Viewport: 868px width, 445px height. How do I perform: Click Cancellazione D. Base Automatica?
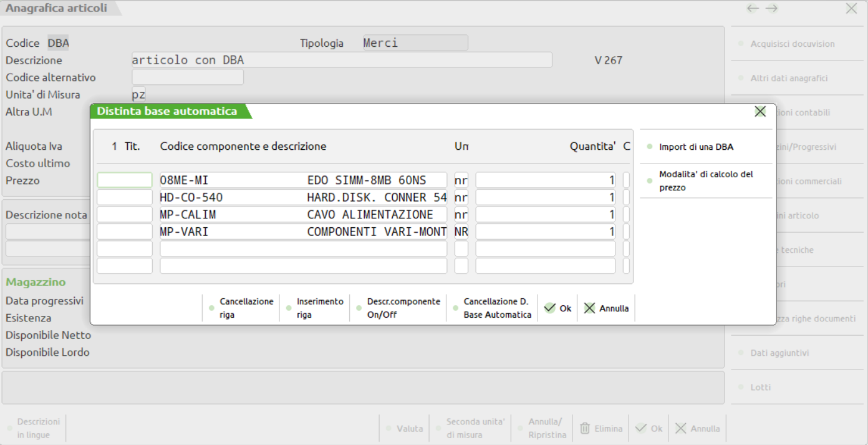click(492, 308)
